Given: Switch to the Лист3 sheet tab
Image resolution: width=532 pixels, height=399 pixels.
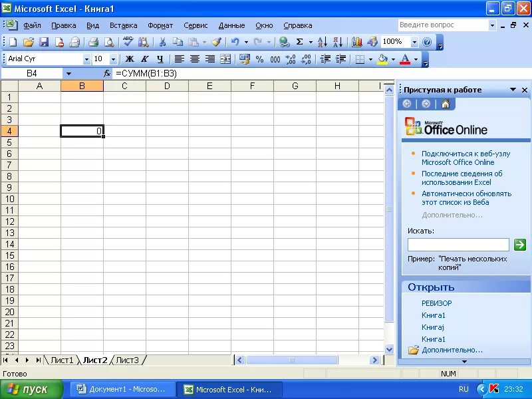Looking at the screenshot, I should click(x=128, y=360).
